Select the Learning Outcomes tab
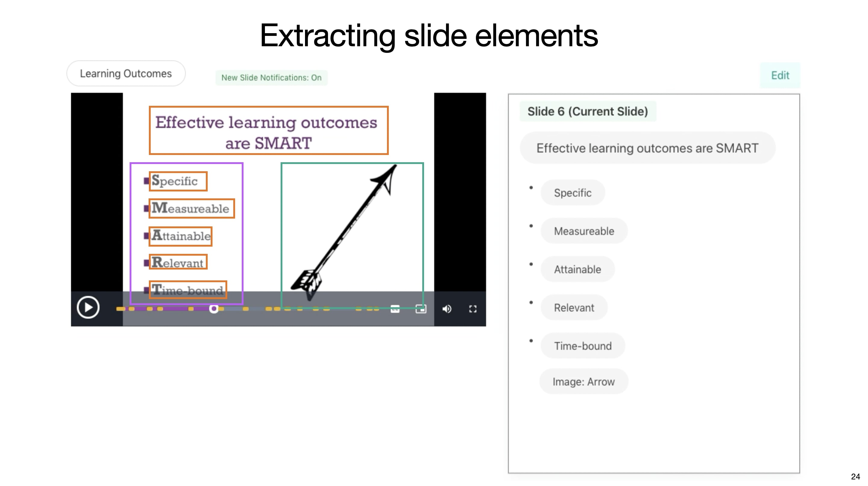 click(126, 73)
